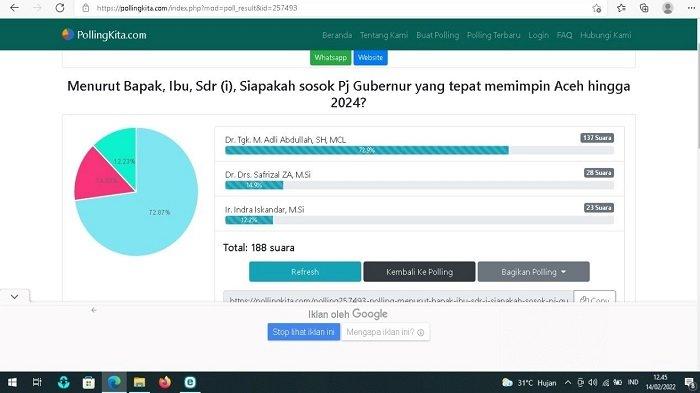Go to Polling Terbaru in navigation
The width and height of the screenshot is (700, 393).
coord(493,35)
